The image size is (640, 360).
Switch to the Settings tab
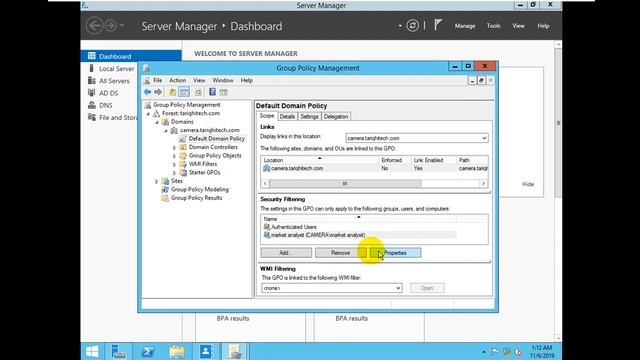309,117
